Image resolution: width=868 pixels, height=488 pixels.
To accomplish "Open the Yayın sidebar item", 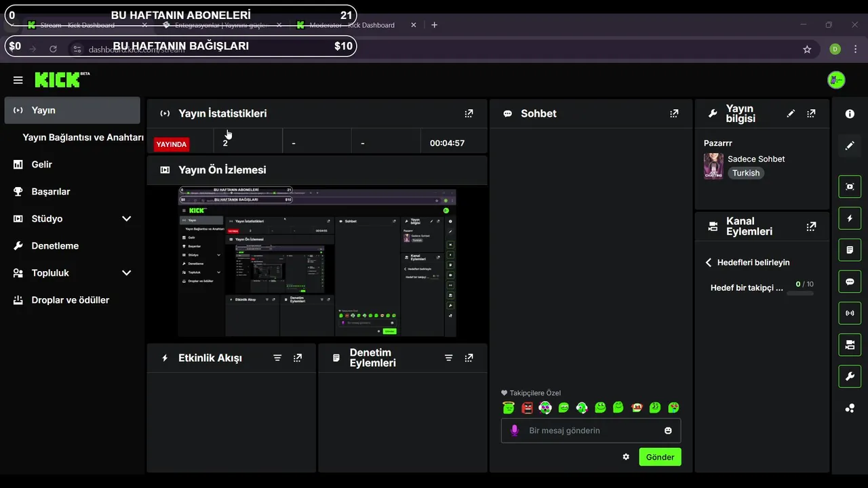I will [x=72, y=110].
